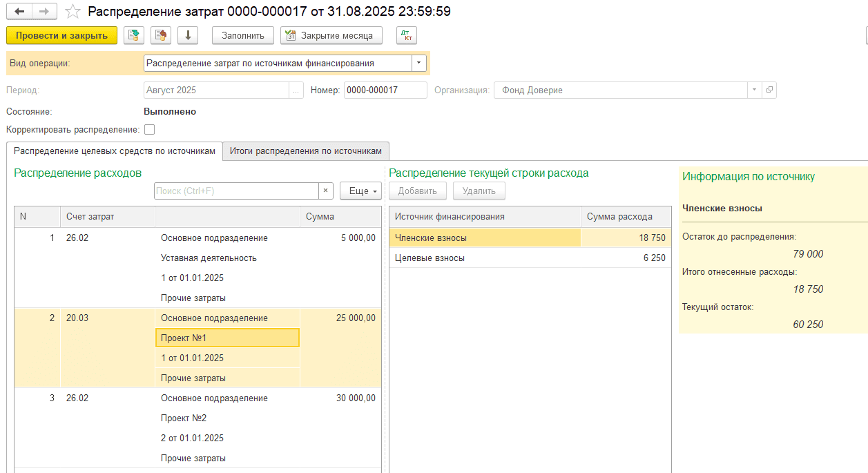The image size is (868, 473).
Task: Click the Закрытие месяца button
Action: coord(331,35)
